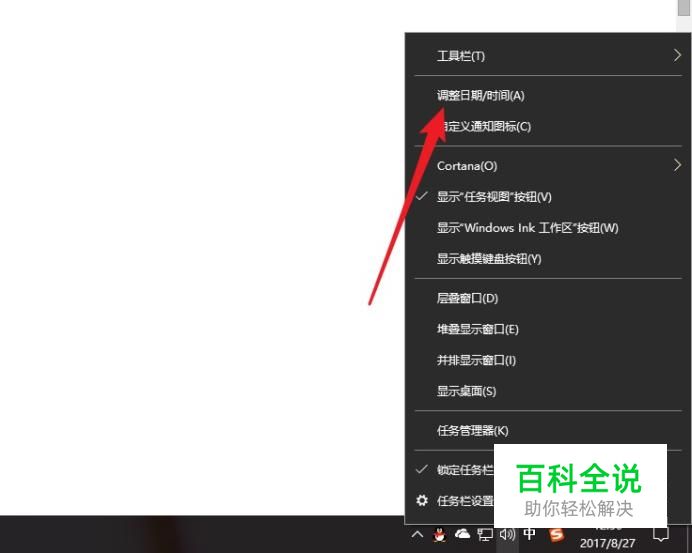692x553 pixels.
Task: Choose 堆叠显示窗口(E)
Action: (x=549, y=329)
